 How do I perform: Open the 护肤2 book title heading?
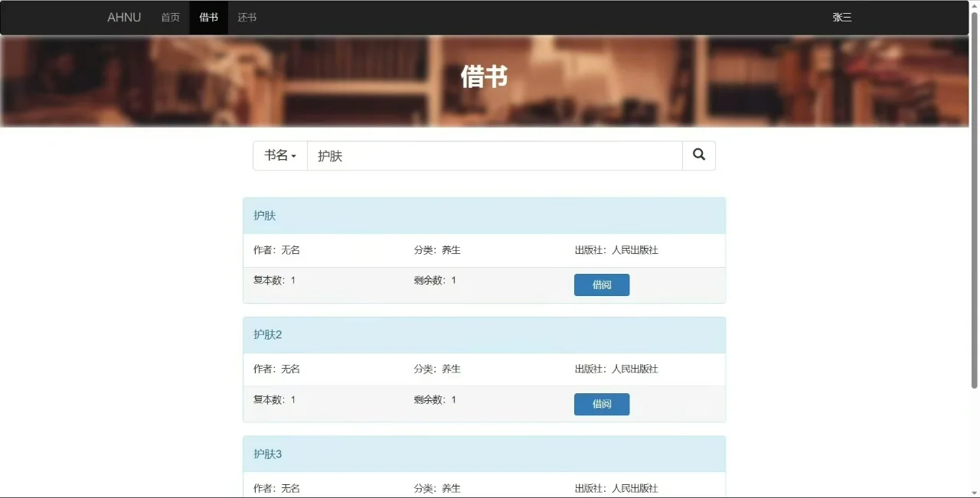click(x=267, y=334)
